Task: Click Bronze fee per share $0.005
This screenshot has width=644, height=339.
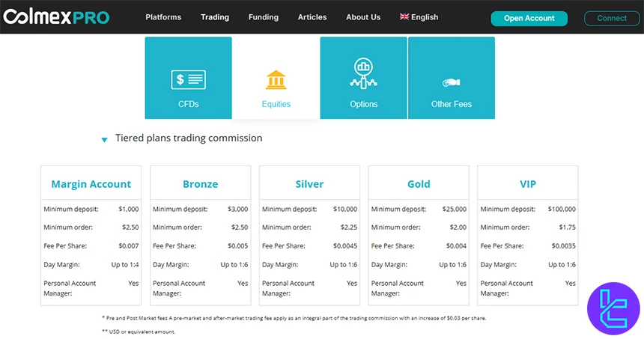Action: pyautogui.click(x=238, y=246)
